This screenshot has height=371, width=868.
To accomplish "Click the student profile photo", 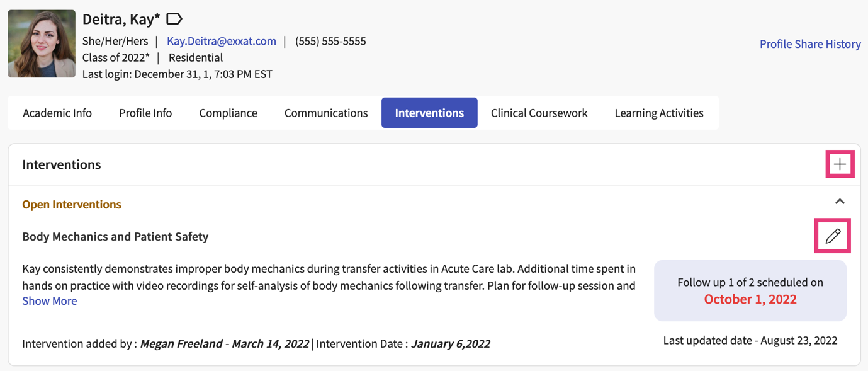I will pos(42,43).
